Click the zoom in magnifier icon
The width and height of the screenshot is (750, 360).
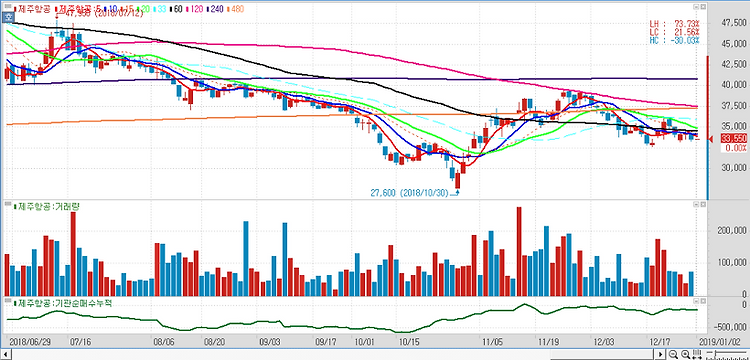coord(685,354)
